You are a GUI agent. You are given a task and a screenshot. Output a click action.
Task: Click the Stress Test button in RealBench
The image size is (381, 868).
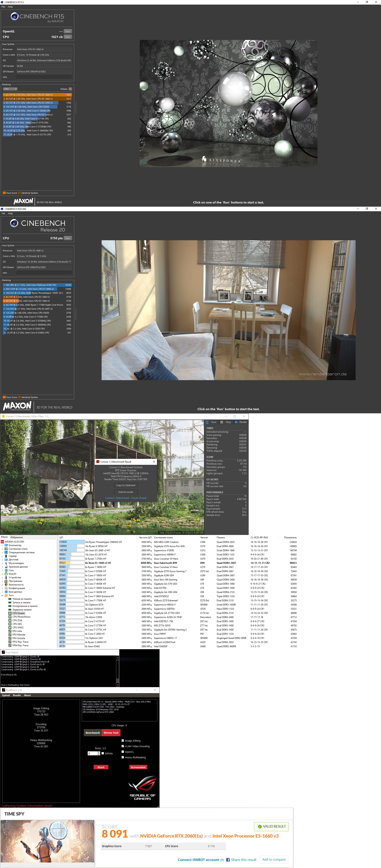tap(111, 732)
